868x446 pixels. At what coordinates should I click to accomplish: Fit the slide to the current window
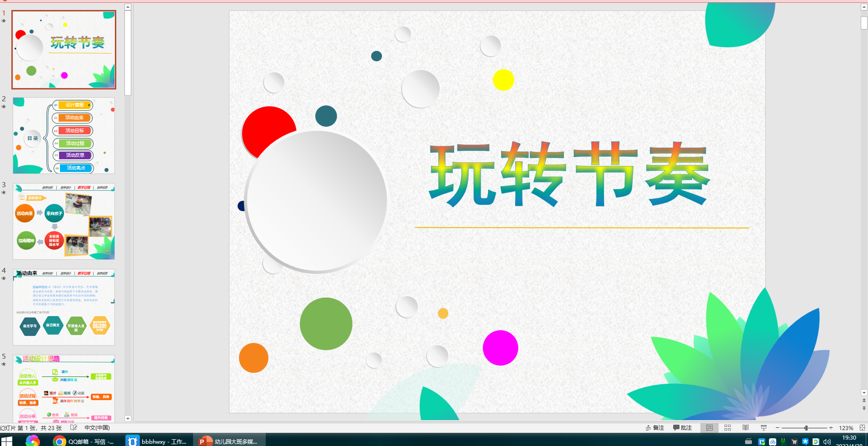click(x=863, y=427)
